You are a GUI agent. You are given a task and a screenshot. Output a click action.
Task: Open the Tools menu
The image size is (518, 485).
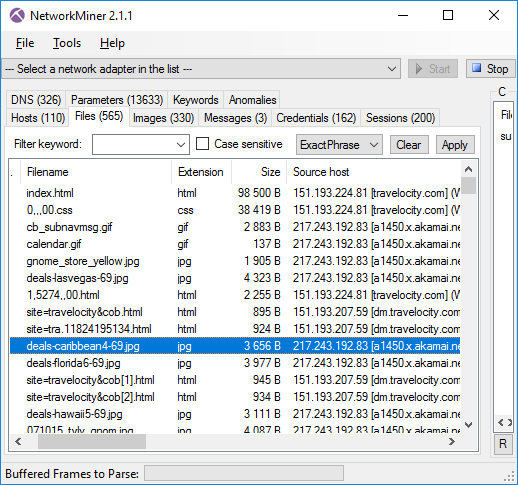67,43
